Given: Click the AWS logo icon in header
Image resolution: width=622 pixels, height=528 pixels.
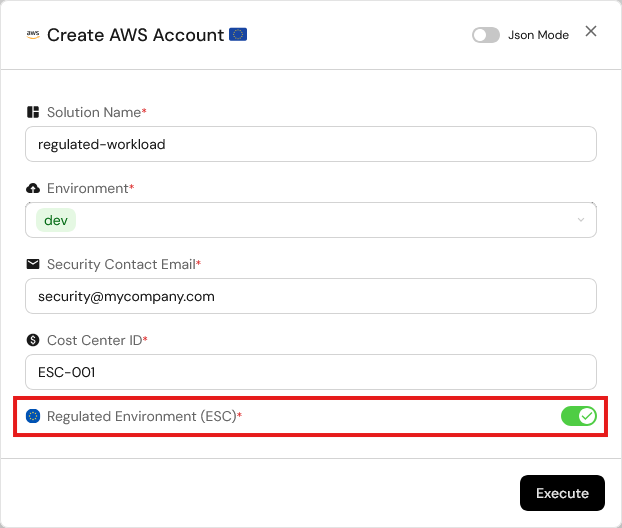Looking at the screenshot, I should click(x=33, y=35).
